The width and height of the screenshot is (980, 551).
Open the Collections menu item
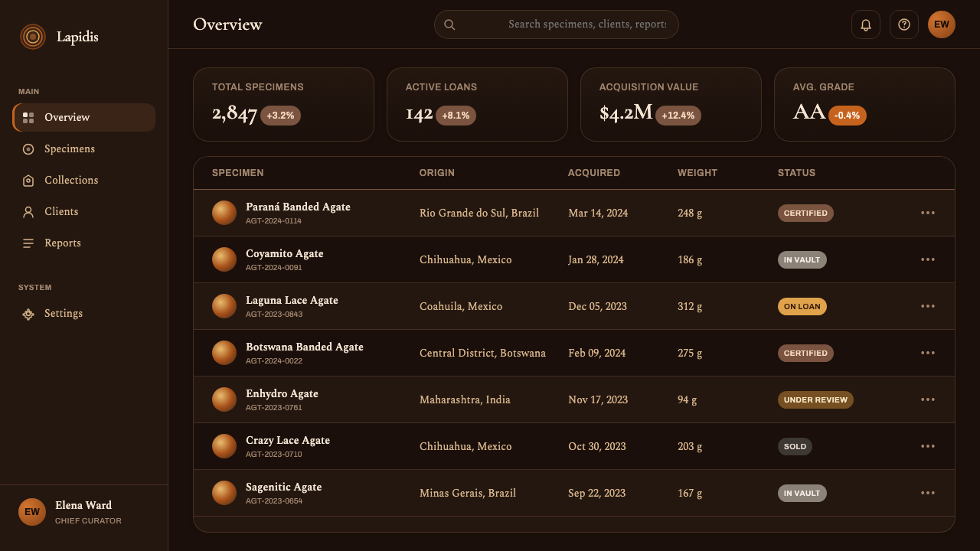84,181
